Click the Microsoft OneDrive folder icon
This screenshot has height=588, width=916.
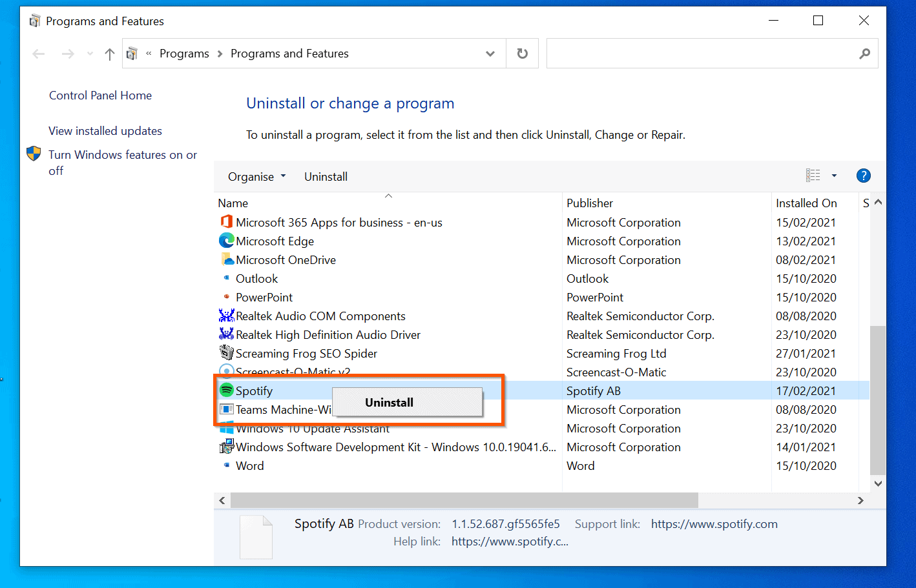[226, 259]
